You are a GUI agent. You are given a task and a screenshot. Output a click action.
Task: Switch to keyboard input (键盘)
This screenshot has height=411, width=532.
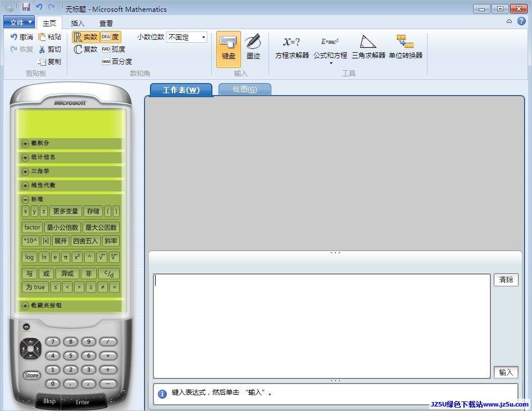(x=228, y=49)
